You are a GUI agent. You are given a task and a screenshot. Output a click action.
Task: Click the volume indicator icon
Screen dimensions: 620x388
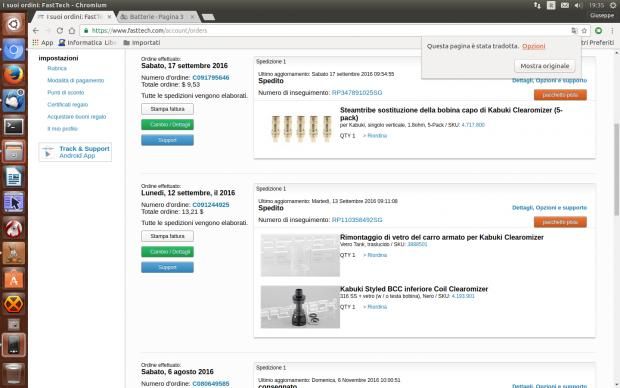point(578,5)
